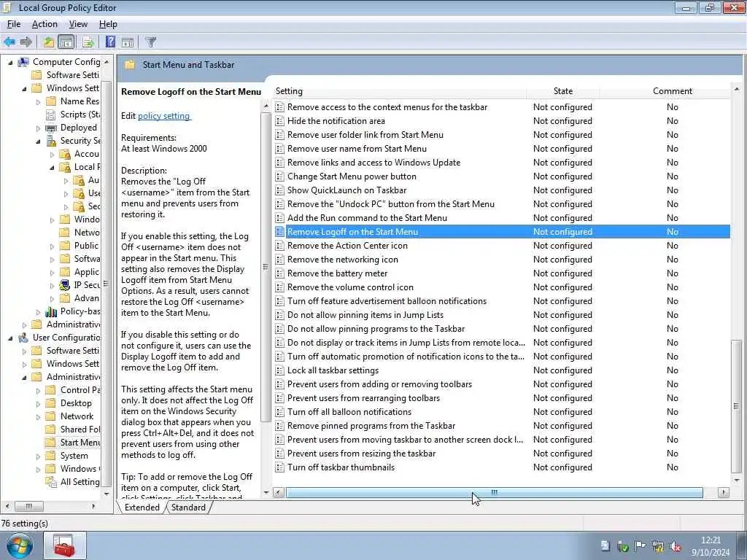Image resolution: width=747 pixels, height=560 pixels.
Task: Click the settings list horizontal scrollbar left arrow
Action: coord(279,492)
